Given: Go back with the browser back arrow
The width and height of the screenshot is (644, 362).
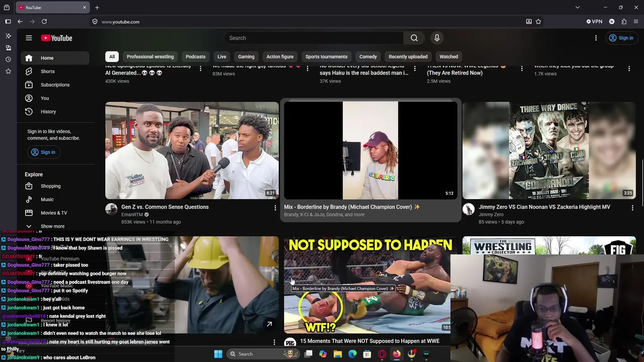Looking at the screenshot, I should point(20,22).
